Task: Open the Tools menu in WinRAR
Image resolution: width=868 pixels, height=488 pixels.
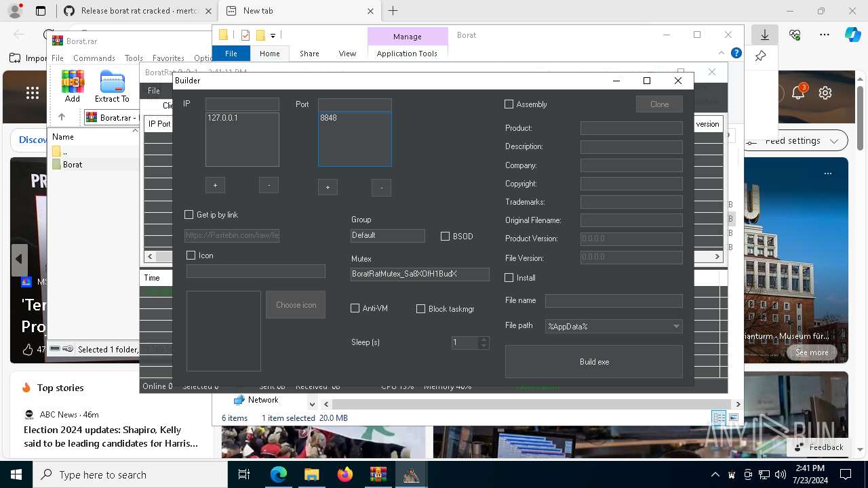Action: (x=134, y=58)
